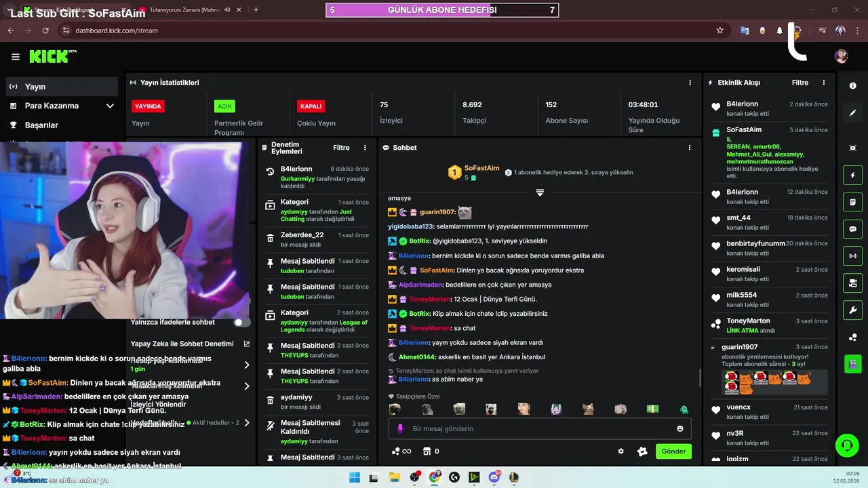
Task: Bookmark page with the star icon
Action: point(720,30)
